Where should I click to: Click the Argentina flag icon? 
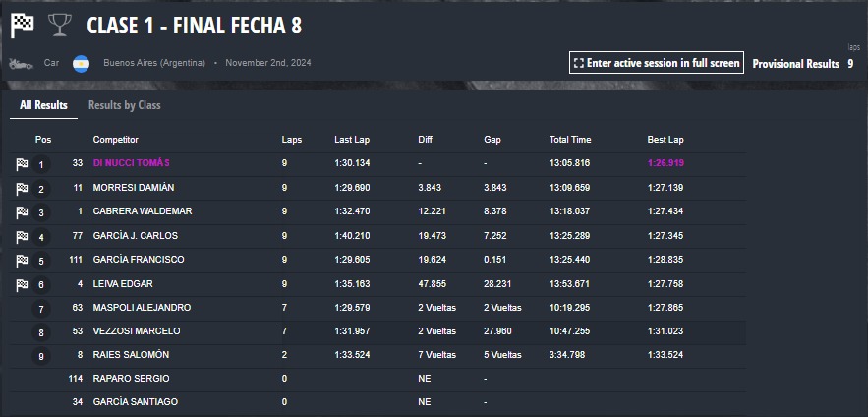coord(82,64)
